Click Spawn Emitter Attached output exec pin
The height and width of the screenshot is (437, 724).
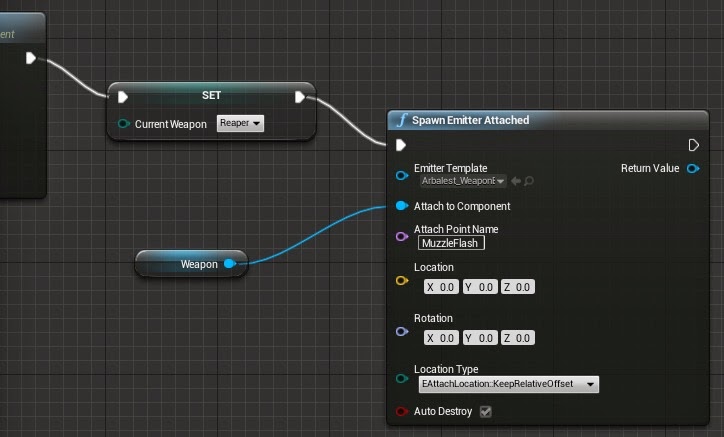pyautogui.click(x=693, y=145)
